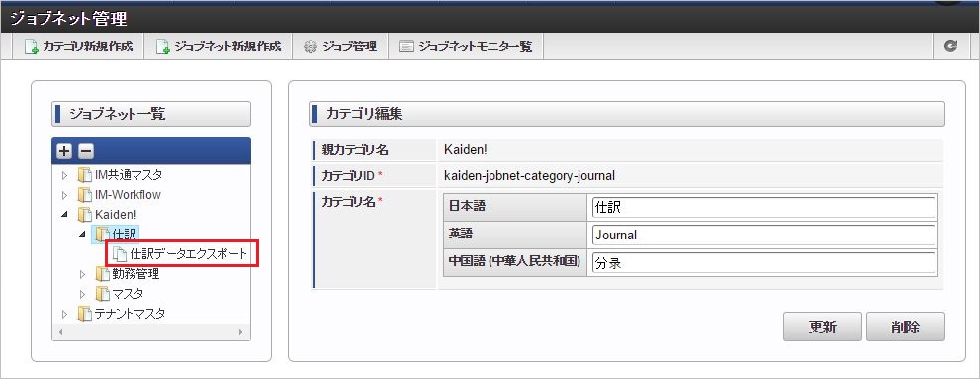This screenshot has width=980, height=379.
Task: Expand the マスタ node arrow
Action: (x=83, y=293)
